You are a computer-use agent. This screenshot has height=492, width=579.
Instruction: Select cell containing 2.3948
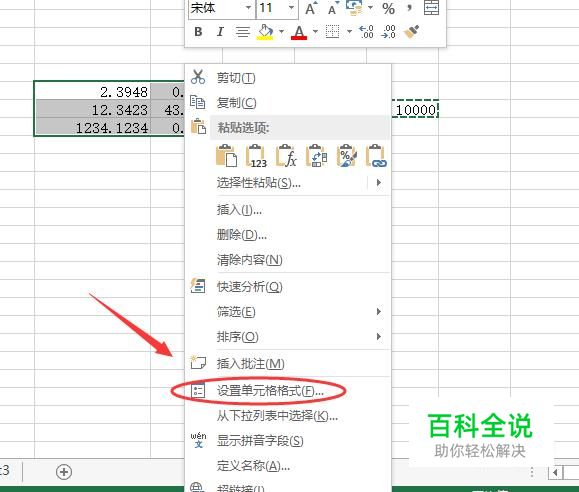[92, 91]
